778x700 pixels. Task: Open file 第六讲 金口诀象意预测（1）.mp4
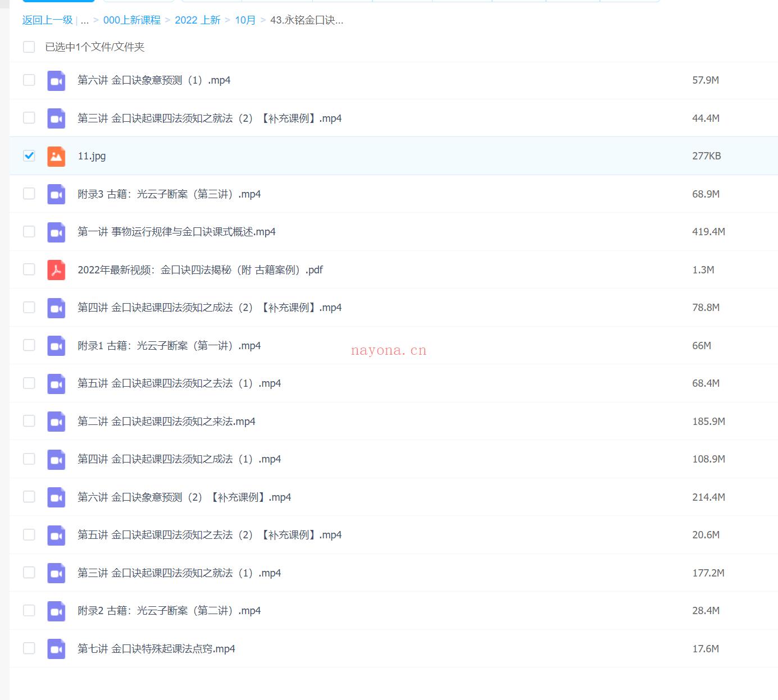pos(154,80)
